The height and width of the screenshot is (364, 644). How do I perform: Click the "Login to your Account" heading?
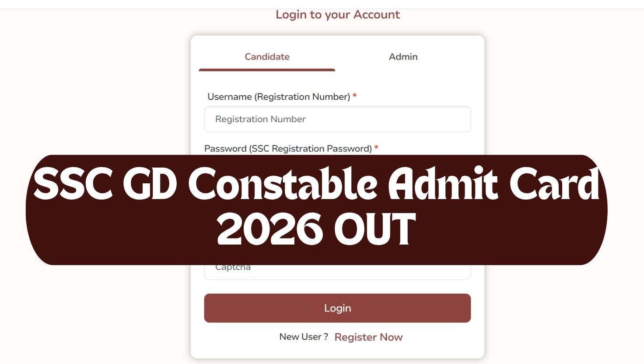(x=337, y=15)
